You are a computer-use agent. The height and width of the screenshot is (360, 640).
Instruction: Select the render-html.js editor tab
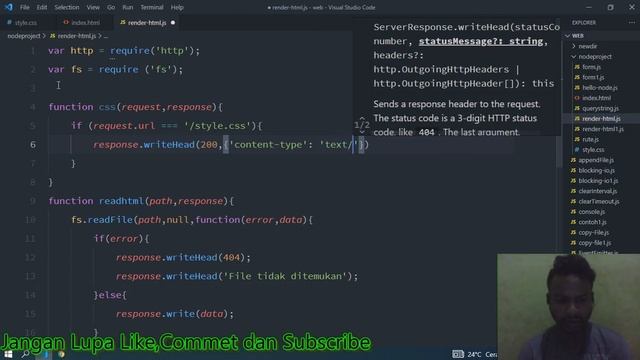[147, 23]
